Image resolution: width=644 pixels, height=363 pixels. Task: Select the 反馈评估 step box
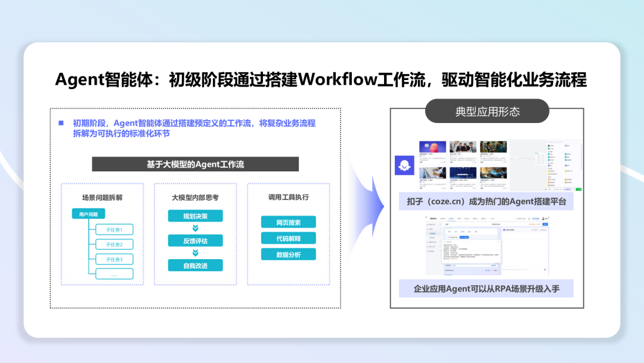tap(196, 241)
